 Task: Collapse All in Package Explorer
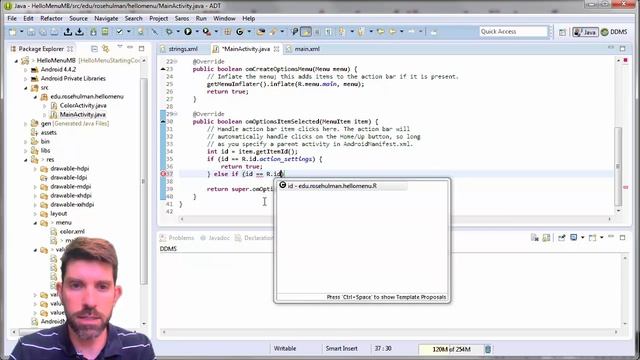pyautogui.click(x=94, y=49)
